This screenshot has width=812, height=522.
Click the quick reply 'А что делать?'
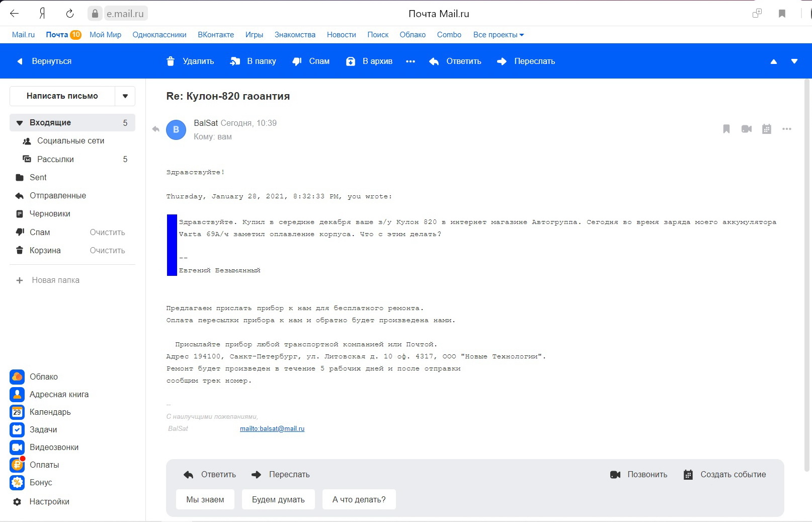point(359,499)
